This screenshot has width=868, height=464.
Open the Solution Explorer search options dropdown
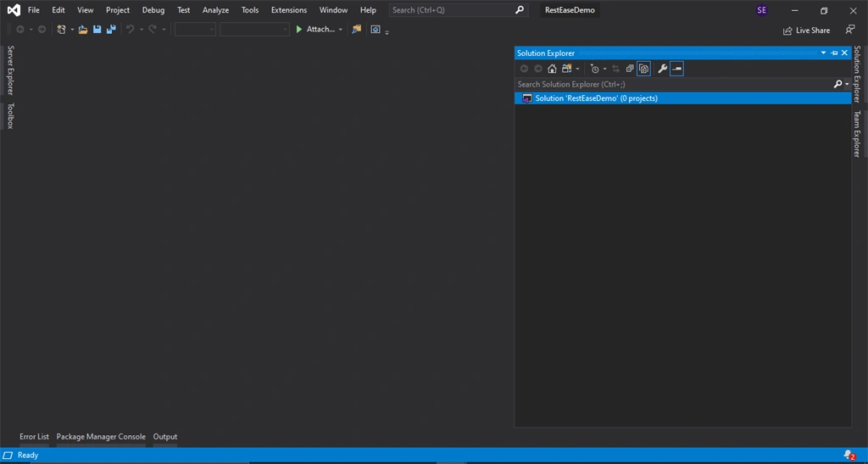click(847, 84)
